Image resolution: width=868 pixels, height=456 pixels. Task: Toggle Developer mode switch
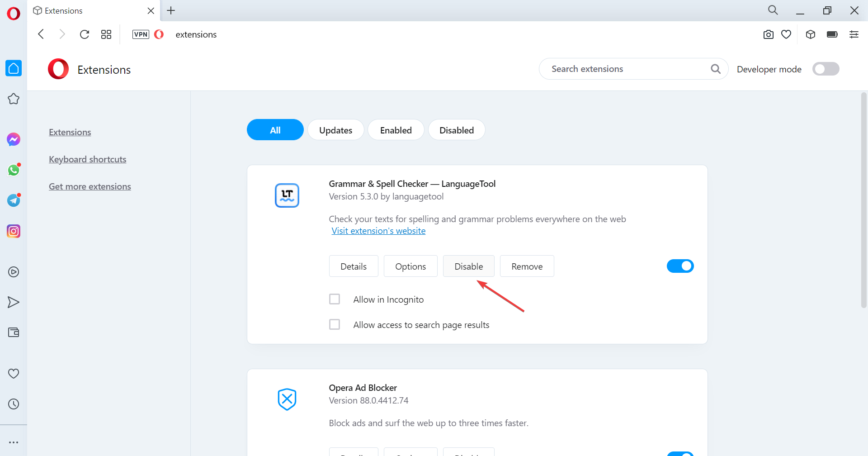pyautogui.click(x=826, y=69)
